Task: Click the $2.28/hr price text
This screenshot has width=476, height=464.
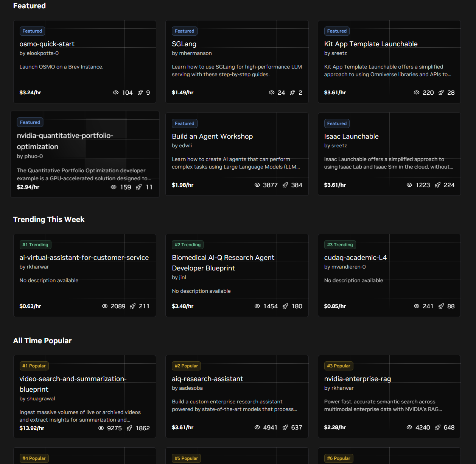Action: pyautogui.click(x=335, y=427)
